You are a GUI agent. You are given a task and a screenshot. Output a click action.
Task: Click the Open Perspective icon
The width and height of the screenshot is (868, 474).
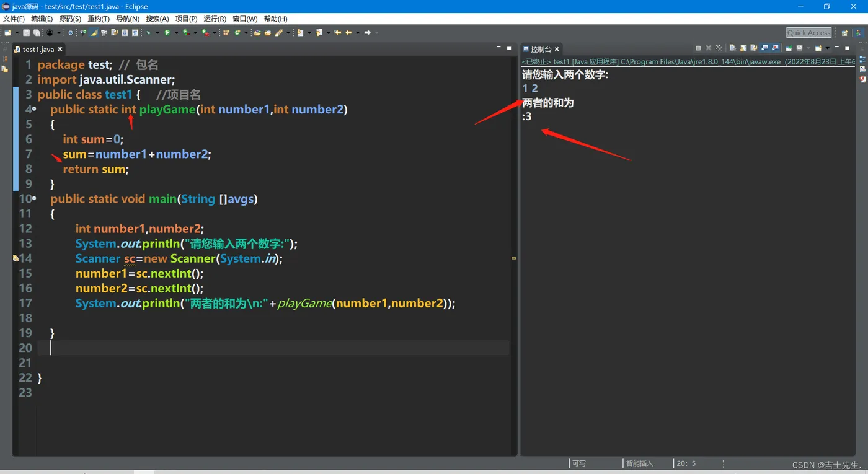(844, 33)
